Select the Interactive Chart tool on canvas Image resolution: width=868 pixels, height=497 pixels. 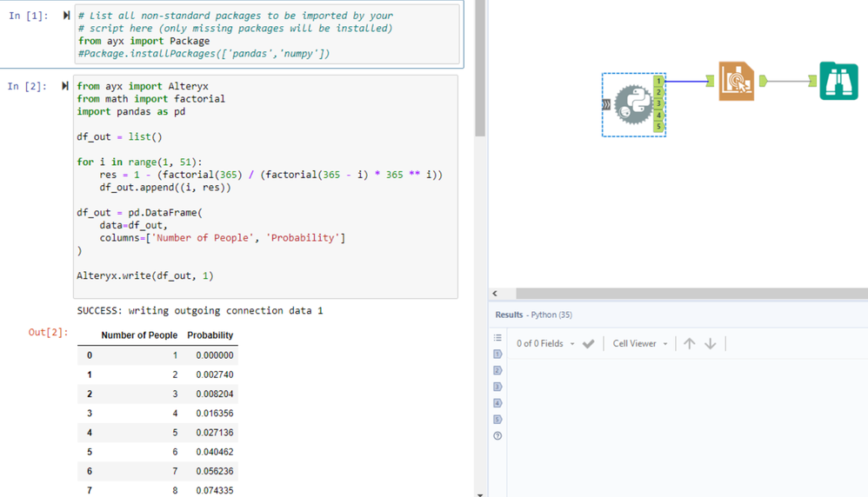point(737,82)
